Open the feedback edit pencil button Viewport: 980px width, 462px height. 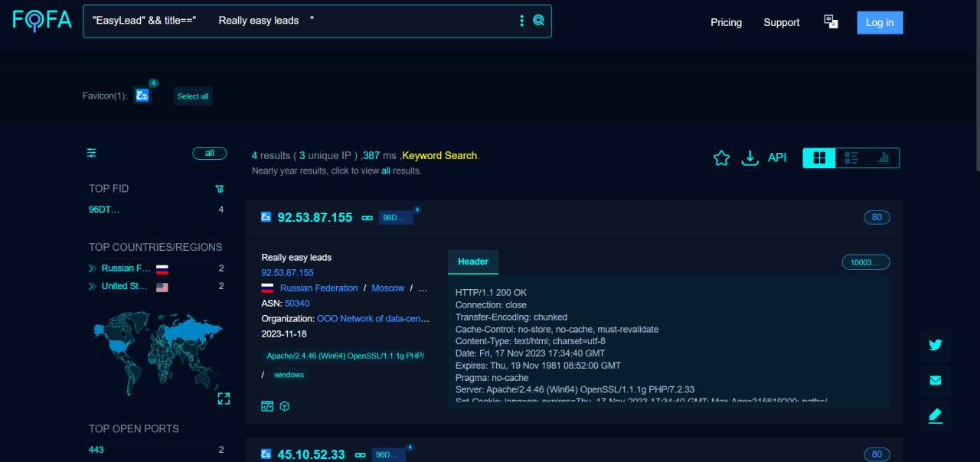(935, 416)
